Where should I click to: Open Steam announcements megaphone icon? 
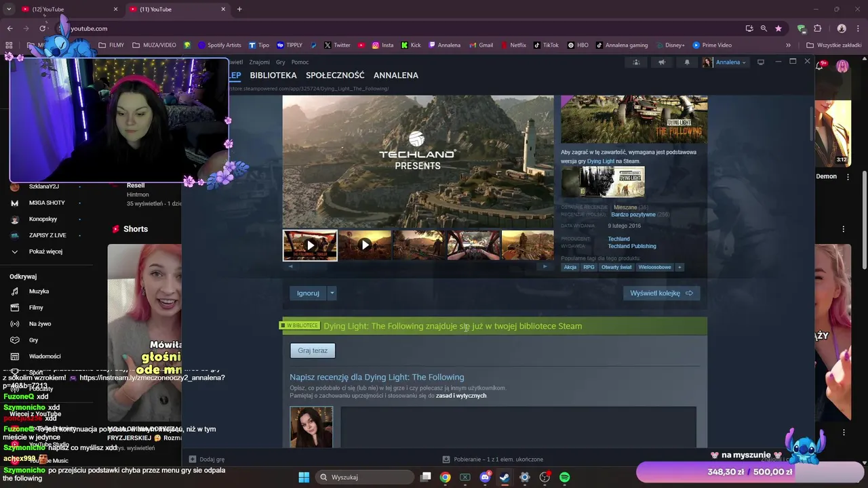tap(661, 62)
